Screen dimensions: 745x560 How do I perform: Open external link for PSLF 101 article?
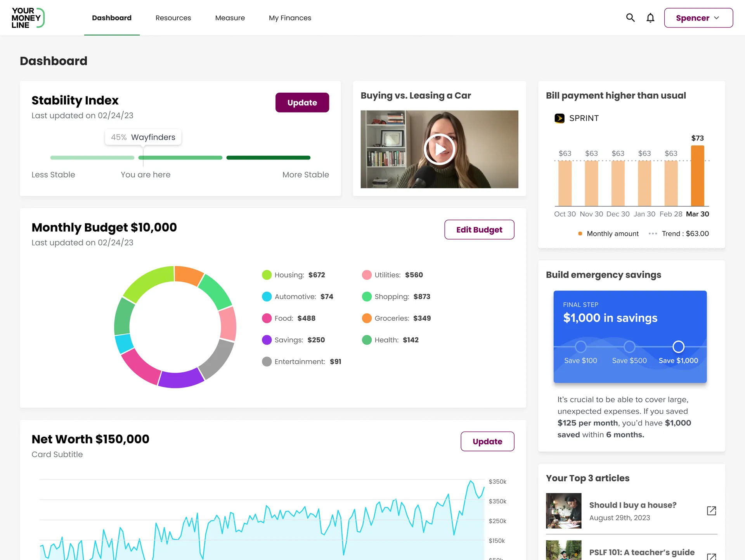(x=711, y=556)
